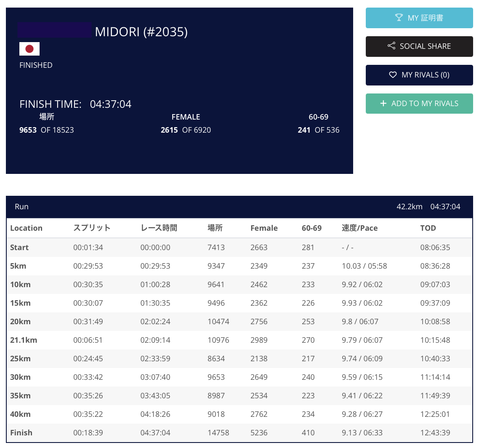Select the Finish row label
The image size is (479, 448).
21,433
